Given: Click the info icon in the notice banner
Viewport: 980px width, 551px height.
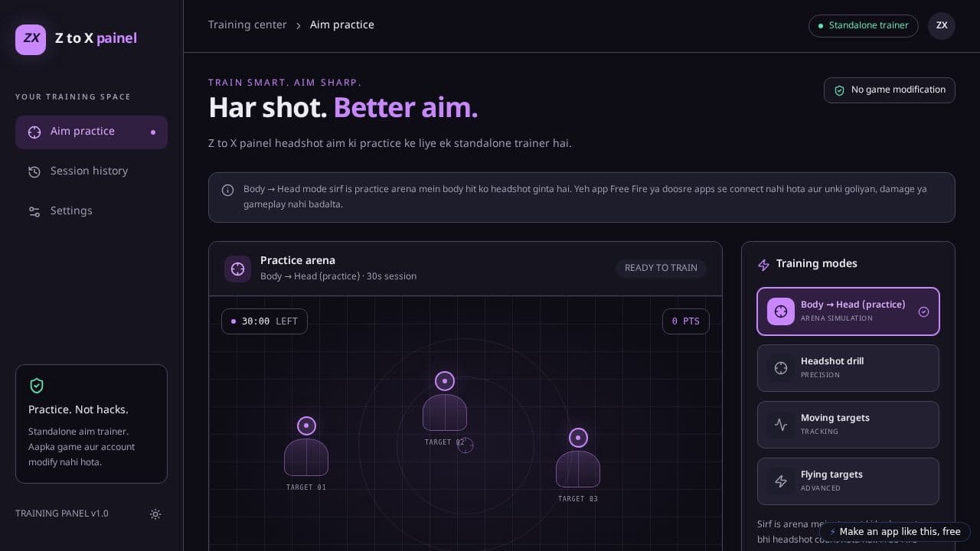Looking at the screenshot, I should (227, 191).
